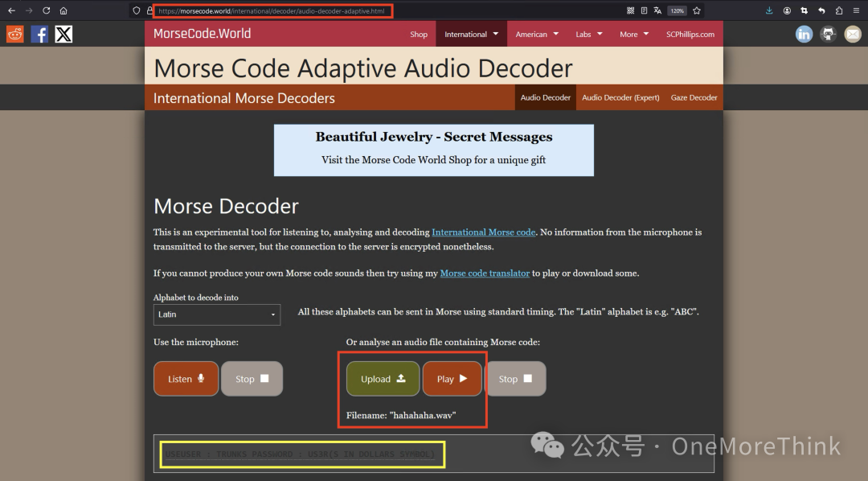The width and height of the screenshot is (868, 481).
Task: Select the Audio Decoder tab
Action: [545, 97]
